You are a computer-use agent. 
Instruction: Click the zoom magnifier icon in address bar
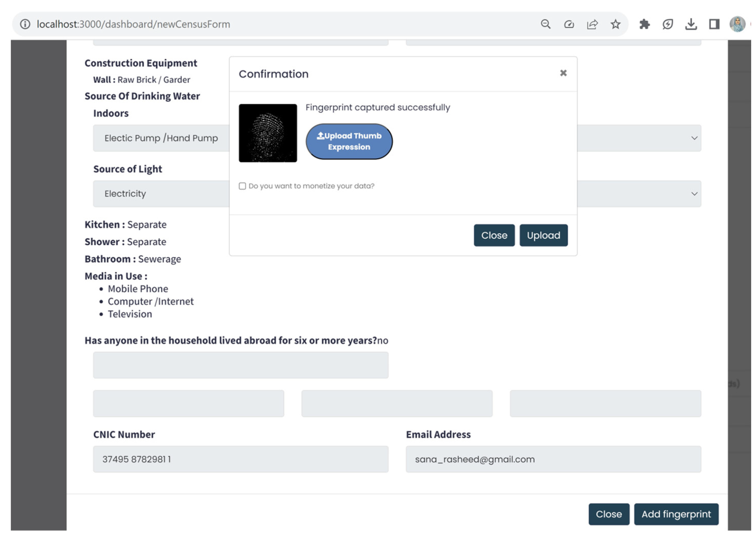click(545, 24)
